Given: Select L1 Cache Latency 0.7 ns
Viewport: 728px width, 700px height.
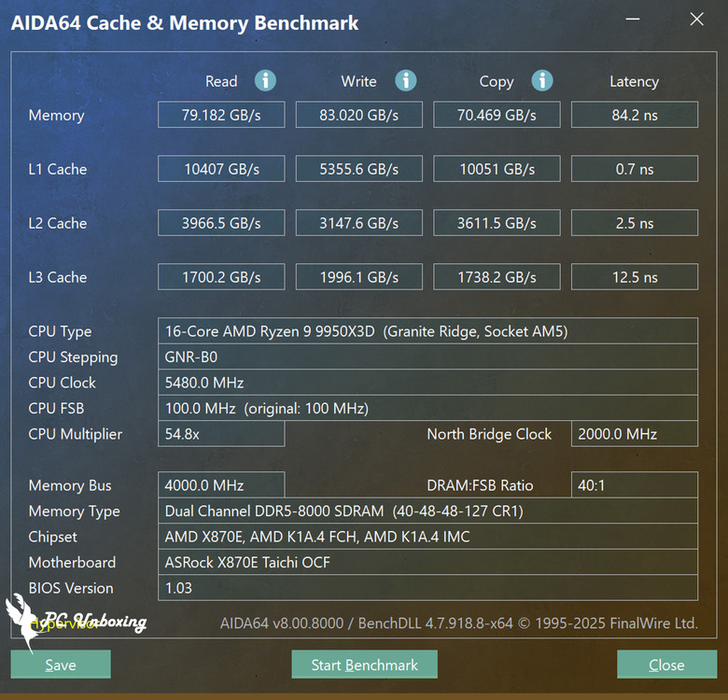Looking at the screenshot, I should coord(635,169).
